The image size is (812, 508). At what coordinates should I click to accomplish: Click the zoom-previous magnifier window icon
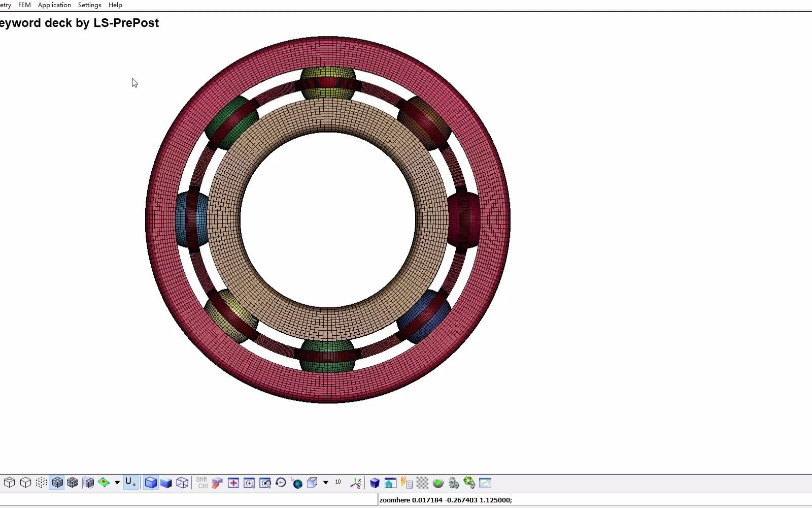pyautogui.click(x=265, y=483)
